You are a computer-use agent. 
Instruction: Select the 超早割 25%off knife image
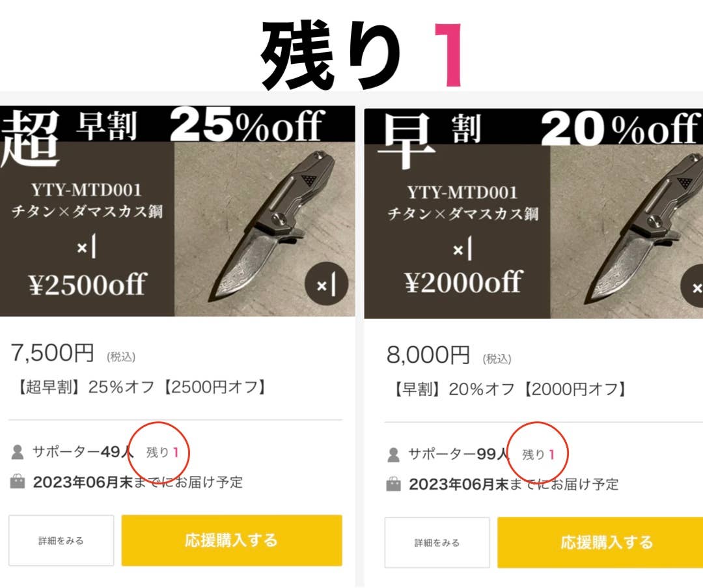point(178,211)
